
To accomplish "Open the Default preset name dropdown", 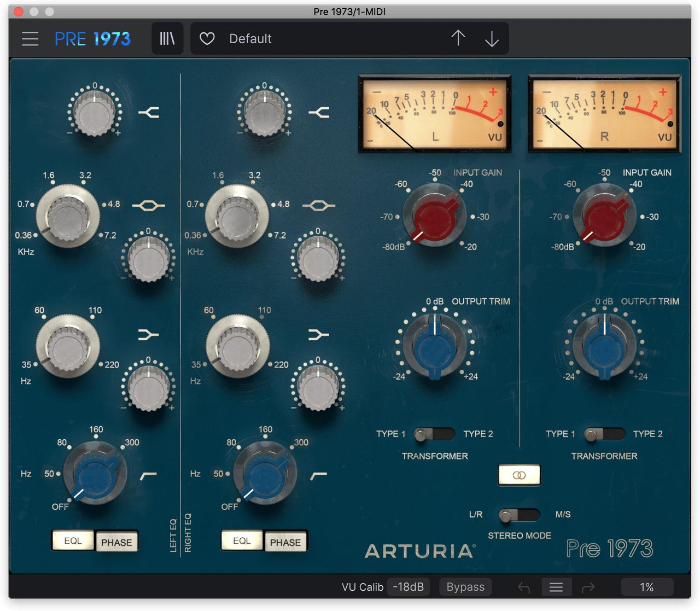I will click(250, 39).
